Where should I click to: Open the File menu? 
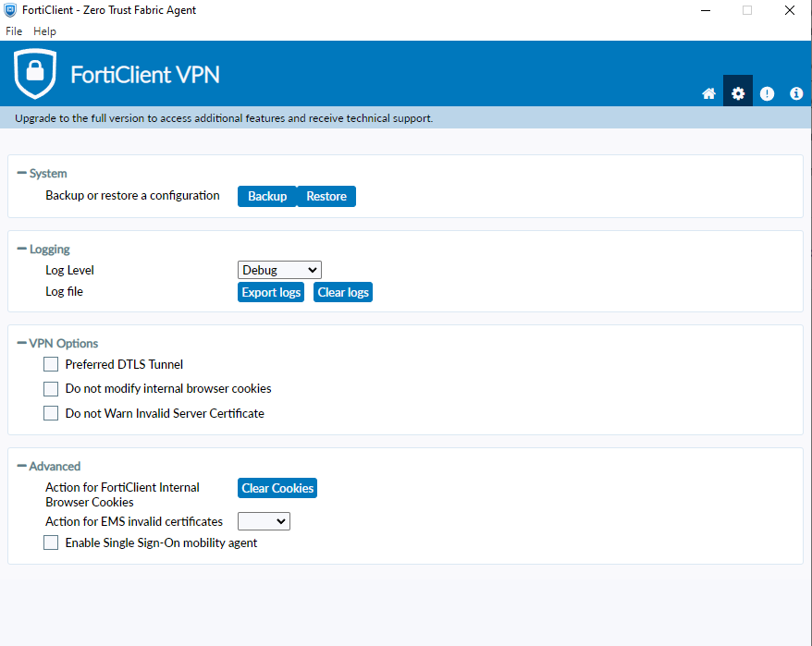tap(14, 31)
